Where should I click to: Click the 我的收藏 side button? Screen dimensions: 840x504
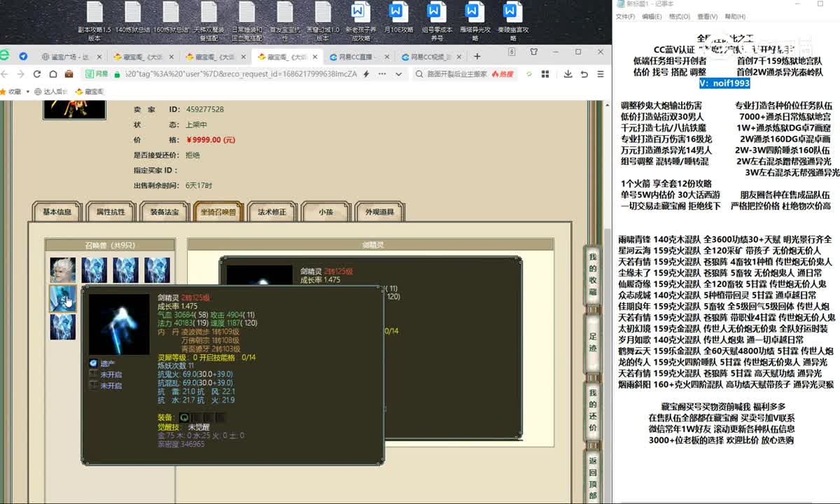coord(592,274)
